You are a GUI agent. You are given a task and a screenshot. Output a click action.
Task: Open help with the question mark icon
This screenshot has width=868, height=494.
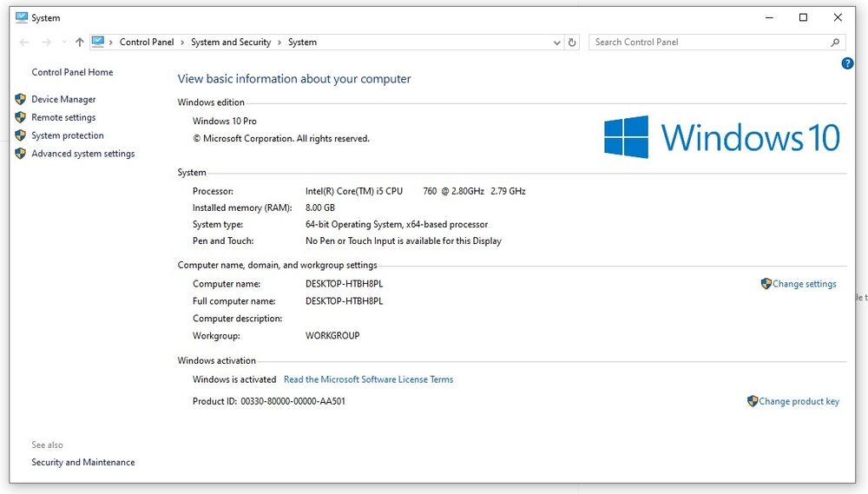(x=847, y=63)
